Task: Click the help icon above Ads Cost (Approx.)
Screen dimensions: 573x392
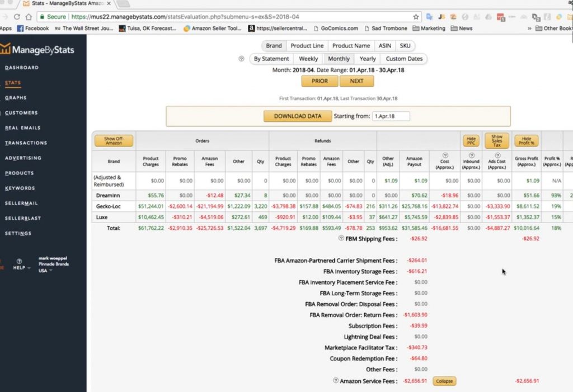Action: click(x=497, y=155)
